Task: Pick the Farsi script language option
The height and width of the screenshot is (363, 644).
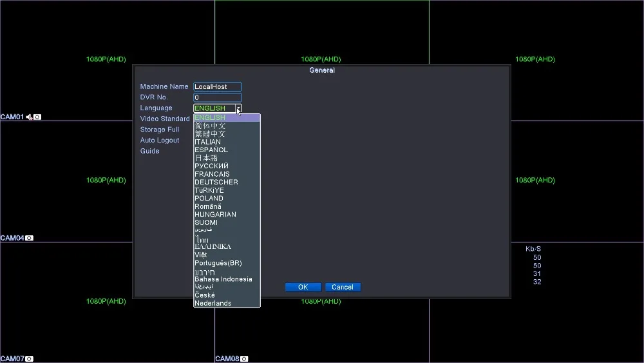Action: (x=227, y=230)
